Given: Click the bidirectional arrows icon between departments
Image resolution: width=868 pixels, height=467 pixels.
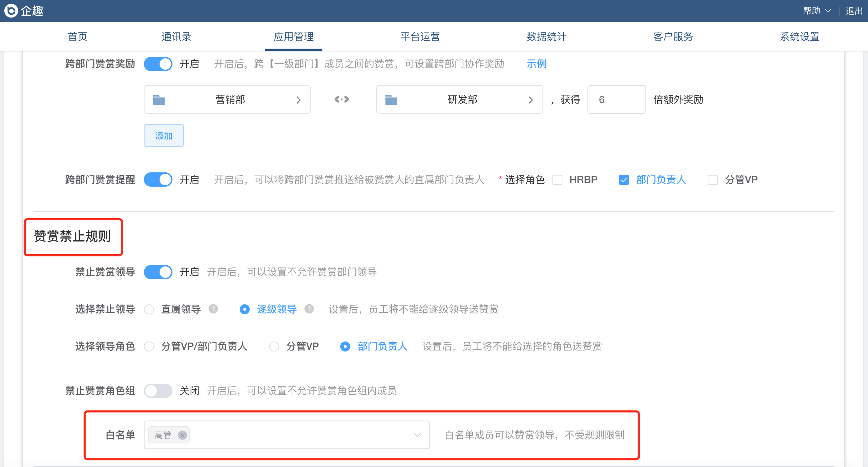Looking at the screenshot, I should tap(342, 99).
